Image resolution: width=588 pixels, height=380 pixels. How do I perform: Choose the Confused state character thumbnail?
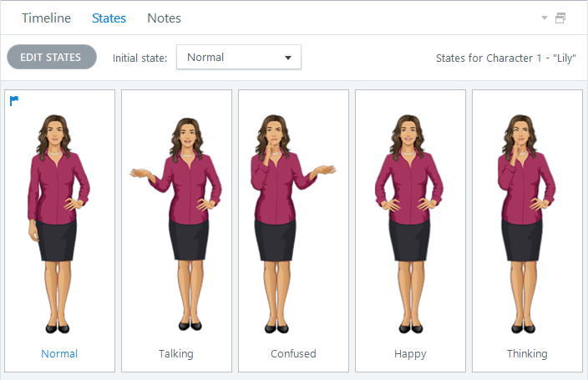(x=293, y=224)
